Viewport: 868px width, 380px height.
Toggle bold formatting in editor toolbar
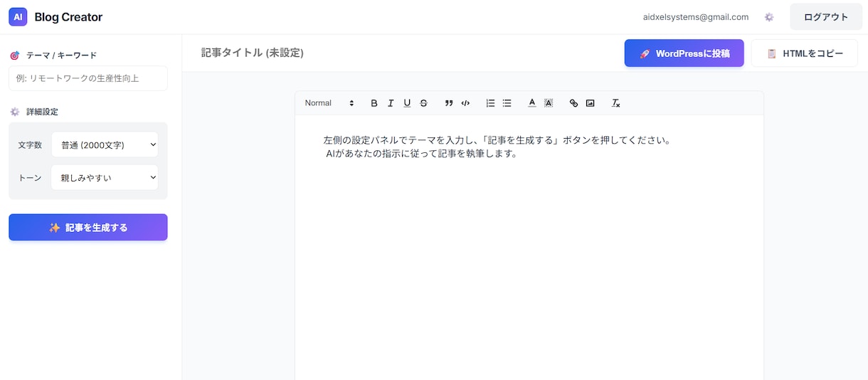point(374,103)
